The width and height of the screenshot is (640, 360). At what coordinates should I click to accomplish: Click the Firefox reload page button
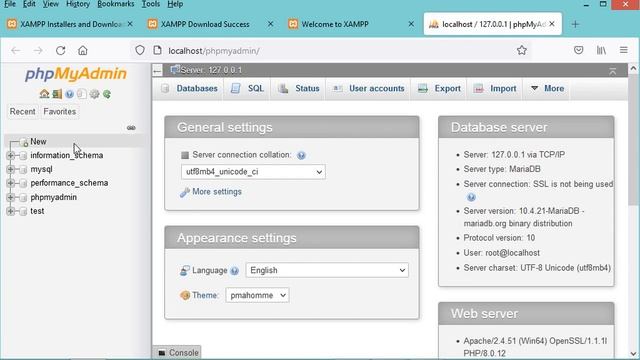pyautogui.click(x=61, y=51)
